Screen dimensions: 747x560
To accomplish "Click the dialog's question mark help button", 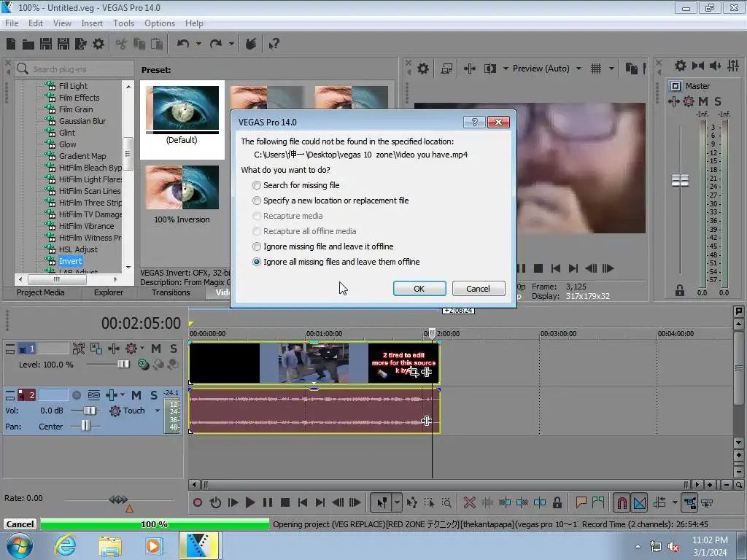I will point(474,122).
